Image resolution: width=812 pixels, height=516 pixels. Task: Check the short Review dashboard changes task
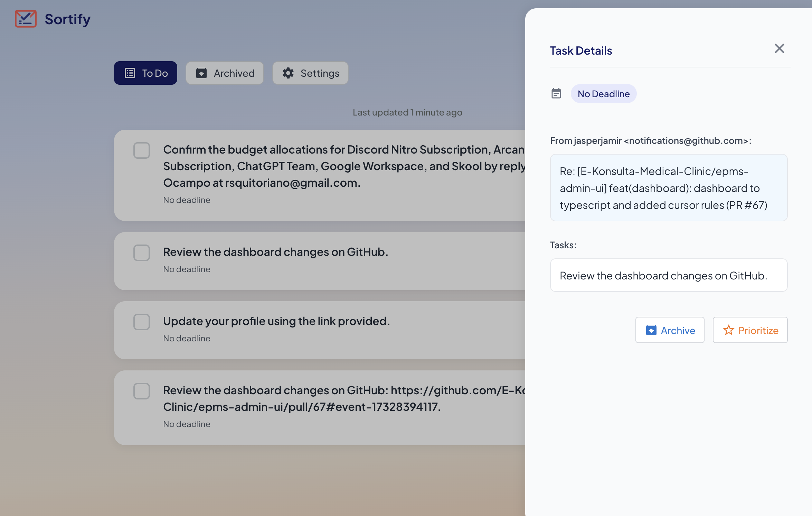click(x=142, y=253)
